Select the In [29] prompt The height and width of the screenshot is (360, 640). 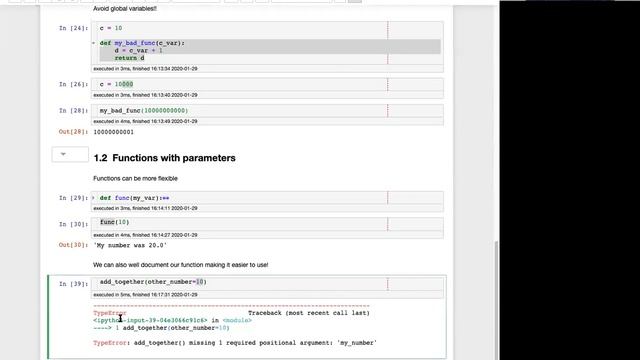point(73,198)
